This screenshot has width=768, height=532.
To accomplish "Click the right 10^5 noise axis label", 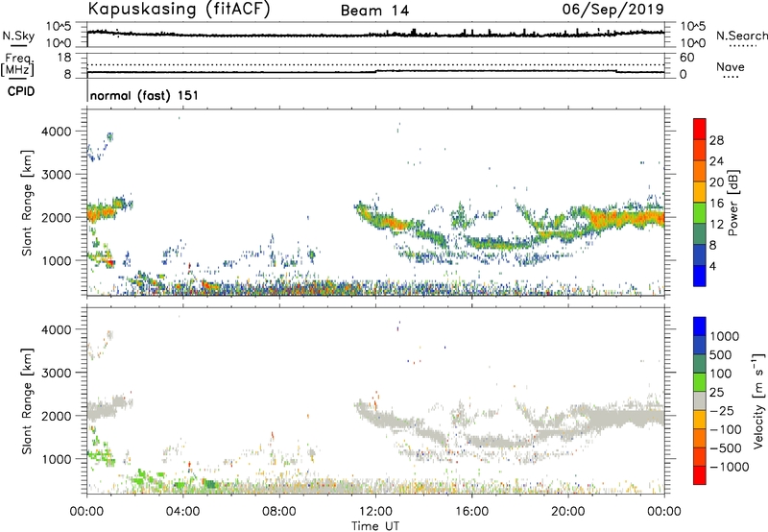I will point(693,27).
